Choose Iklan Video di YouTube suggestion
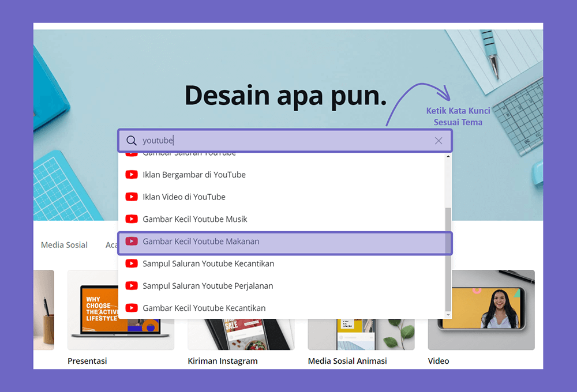This screenshot has height=392, width=577. tap(282, 197)
